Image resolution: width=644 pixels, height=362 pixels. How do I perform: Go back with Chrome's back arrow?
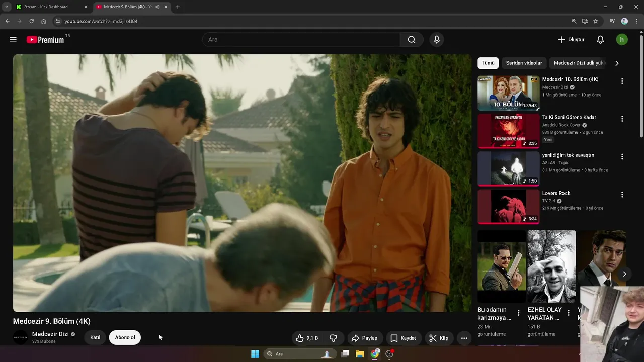(7, 21)
